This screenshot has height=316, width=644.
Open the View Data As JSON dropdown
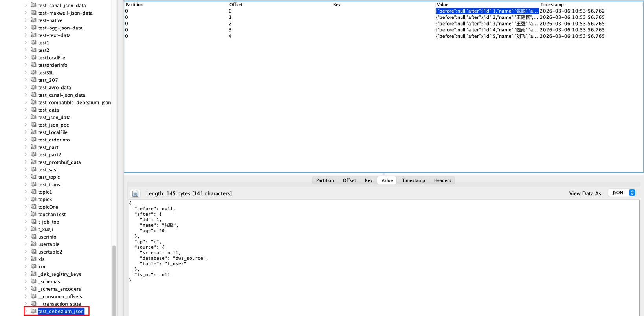pyautogui.click(x=622, y=193)
